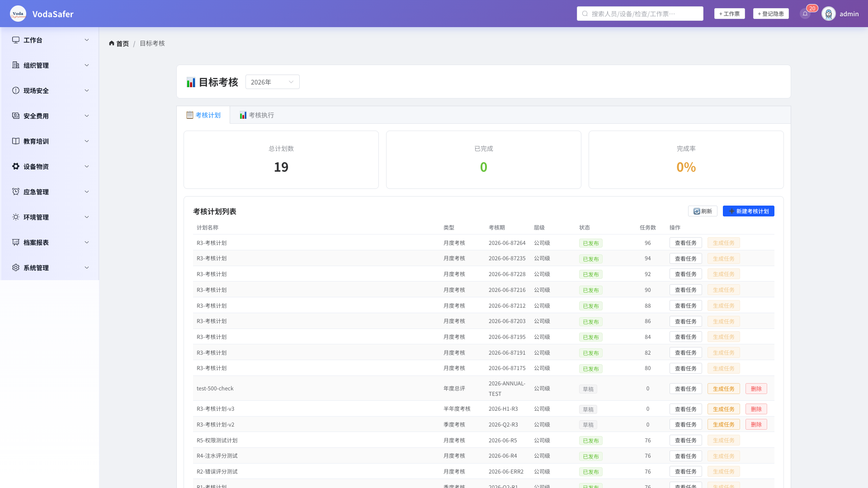Viewport: 868px width, 488px height.
Task: Generate tasks for R3-考核计划-v3
Action: (x=724, y=409)
